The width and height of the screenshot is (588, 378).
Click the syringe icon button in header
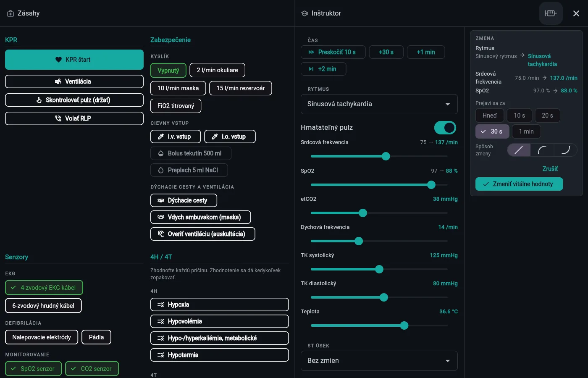point(551,13)
